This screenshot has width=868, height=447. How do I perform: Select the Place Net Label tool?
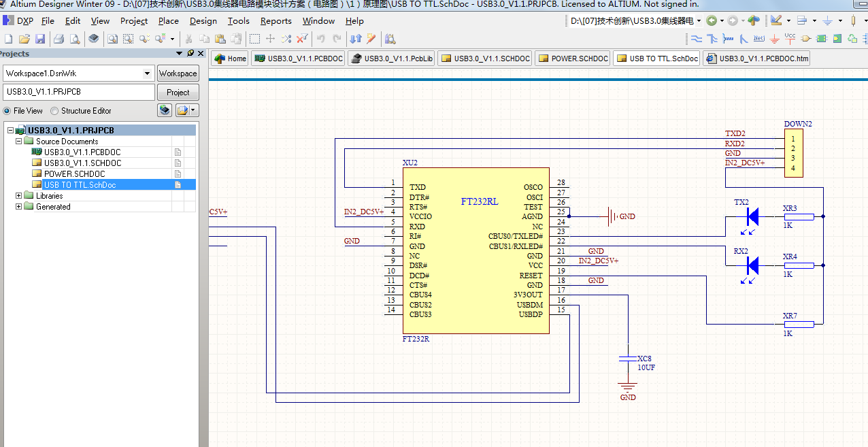pos(759,38)
